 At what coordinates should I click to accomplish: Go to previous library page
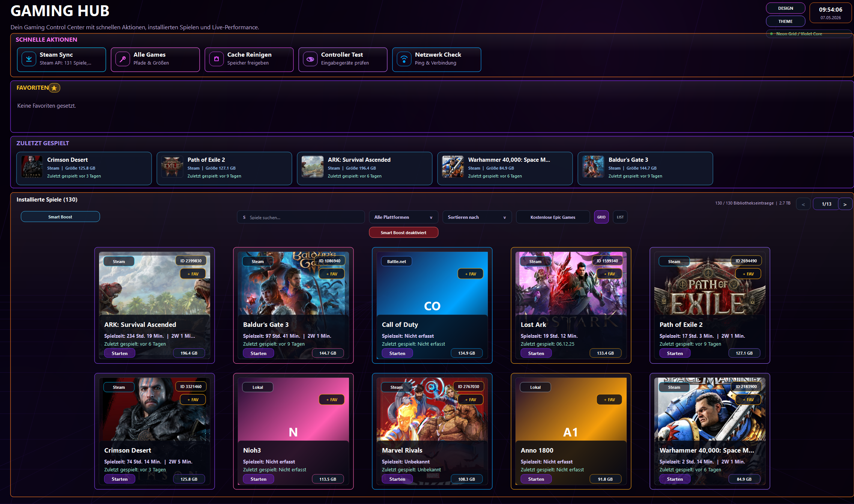[803, 204]
